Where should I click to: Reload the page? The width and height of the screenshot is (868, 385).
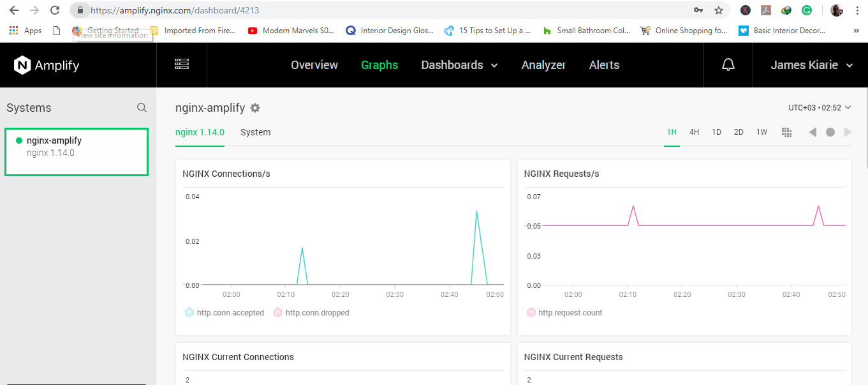[55, 10]
